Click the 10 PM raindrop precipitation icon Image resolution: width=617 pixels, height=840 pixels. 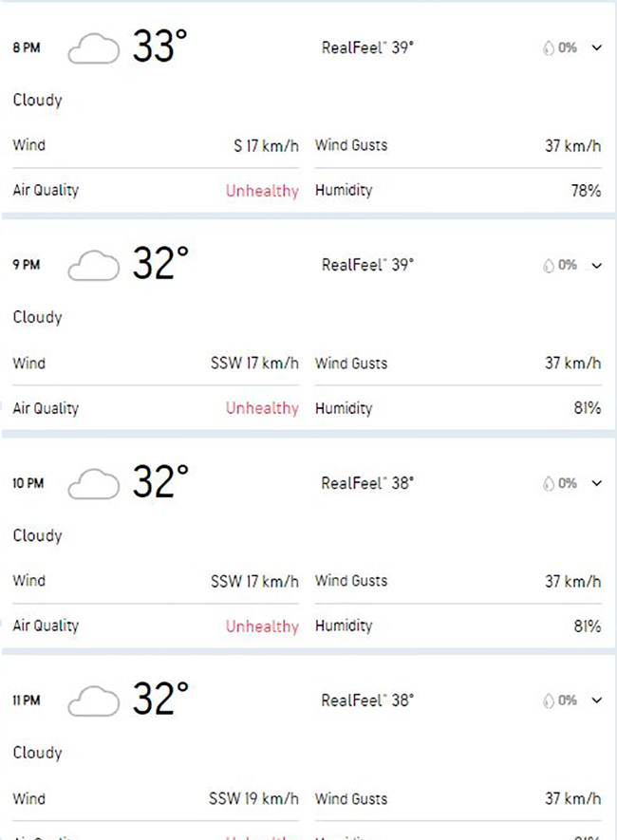pyautogui.click(x=548, y=483)
